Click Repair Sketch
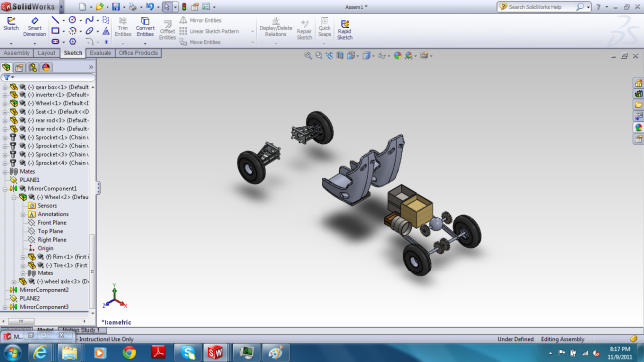Image resolution: width=644 pixels, height=362 pixels. (304, 30)
